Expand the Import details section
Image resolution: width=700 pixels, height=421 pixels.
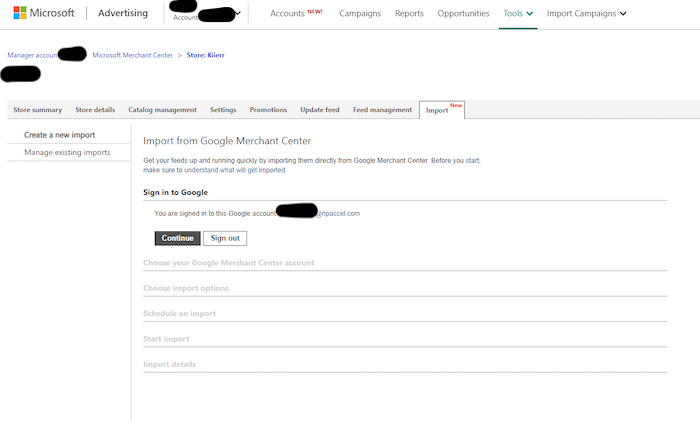click(x=170, y=364)
